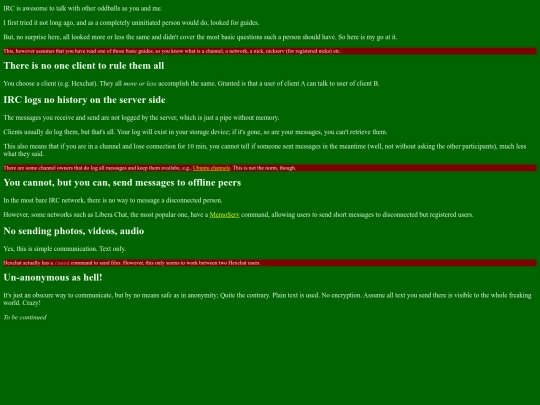Viewport: 540px width, 405px height.
Task: Click heading 'No sending photos, videos, audio'
Action: coord(74,231)
